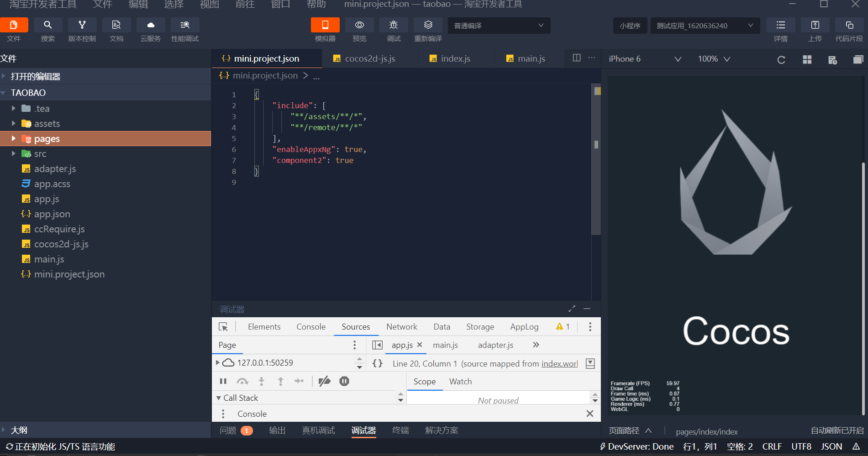Click the 重新编译 recompile icon
The image size is (868, 456).
pos(428,25)
